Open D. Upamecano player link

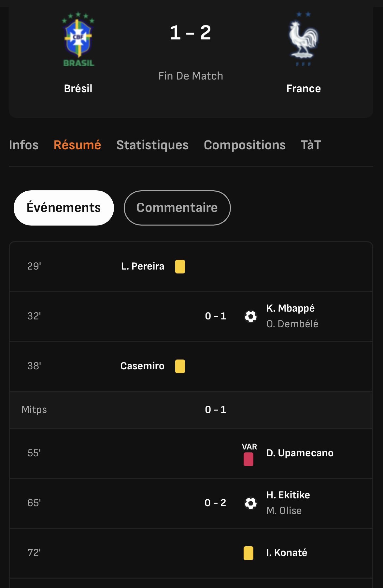300,453
